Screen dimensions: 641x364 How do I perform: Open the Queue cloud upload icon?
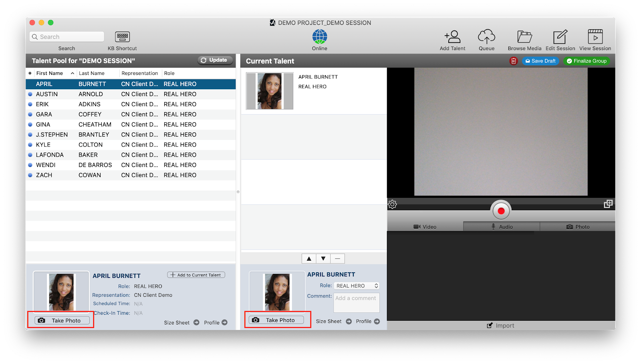click(486, 37)
